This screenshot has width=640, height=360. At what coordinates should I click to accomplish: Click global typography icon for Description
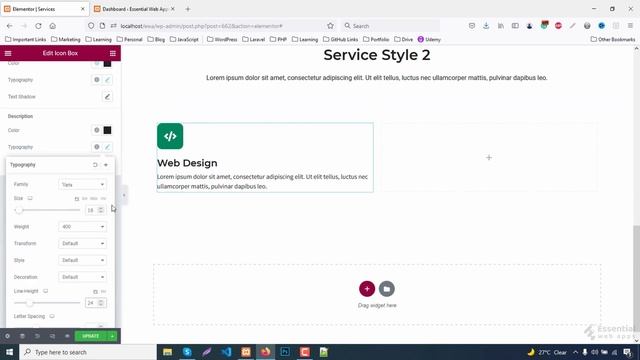(x=97, y=147)
